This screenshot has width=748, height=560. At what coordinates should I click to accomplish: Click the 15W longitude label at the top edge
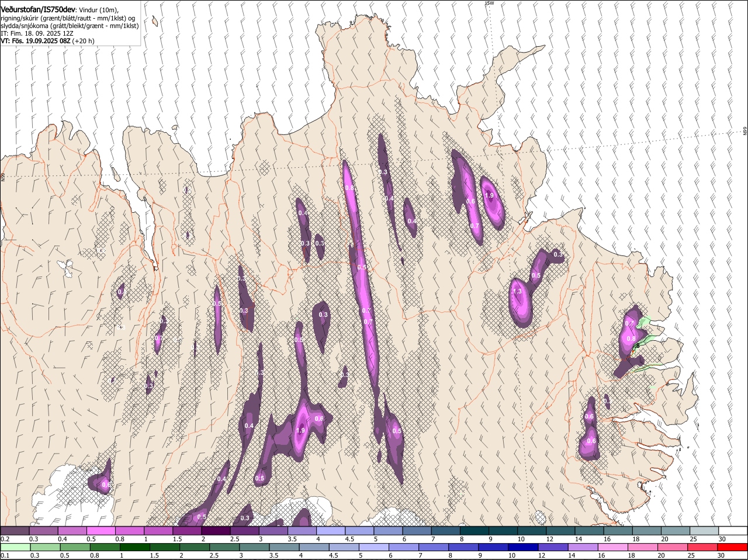click(489, 3)
